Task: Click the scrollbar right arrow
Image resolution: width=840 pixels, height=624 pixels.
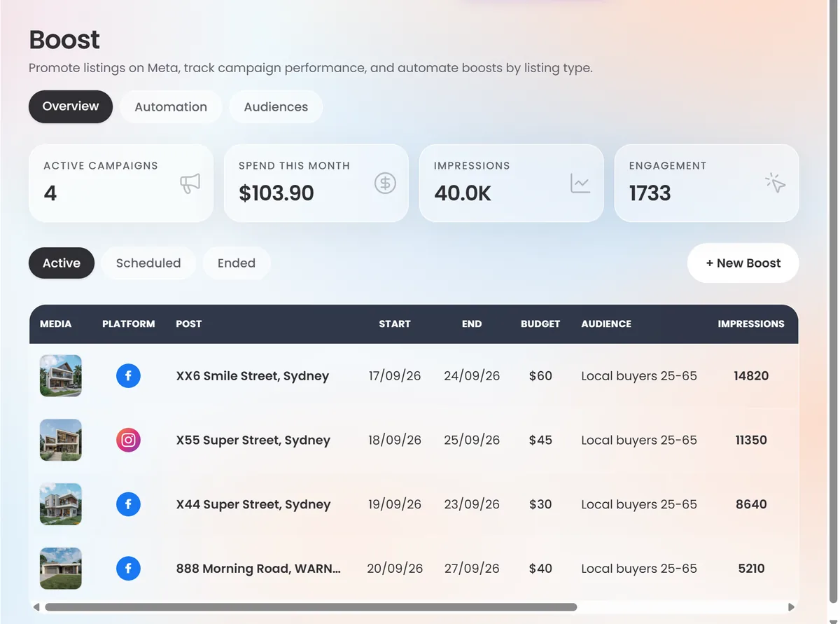Action: coord(792,607)
